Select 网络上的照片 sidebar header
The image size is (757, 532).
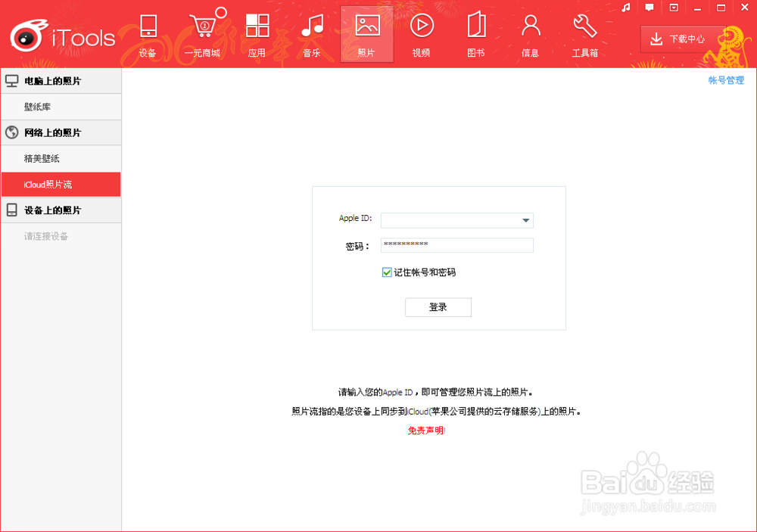[x=61, y=132]
